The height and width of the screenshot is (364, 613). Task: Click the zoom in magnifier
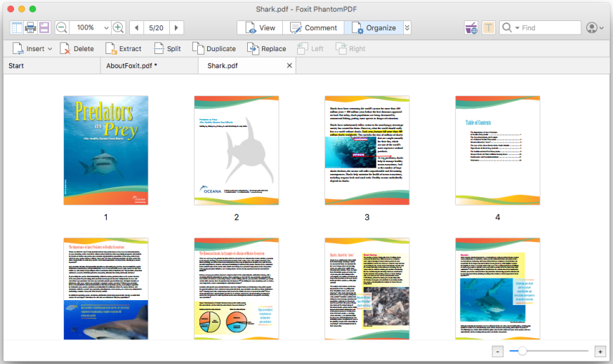tap(118, 28)
